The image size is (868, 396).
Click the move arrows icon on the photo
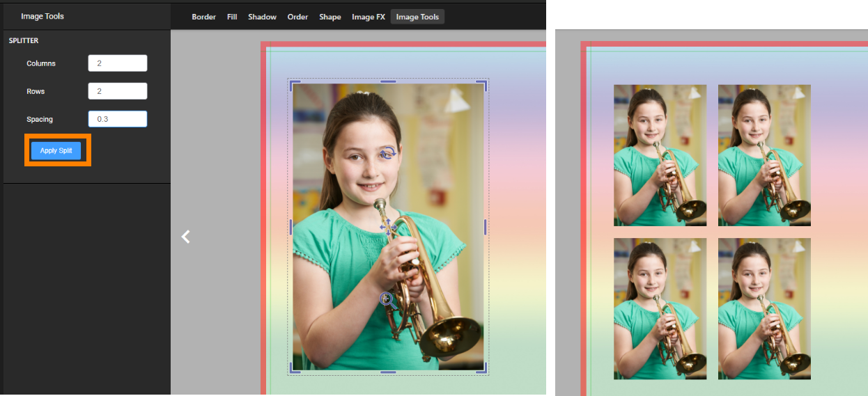pos(388,226)
